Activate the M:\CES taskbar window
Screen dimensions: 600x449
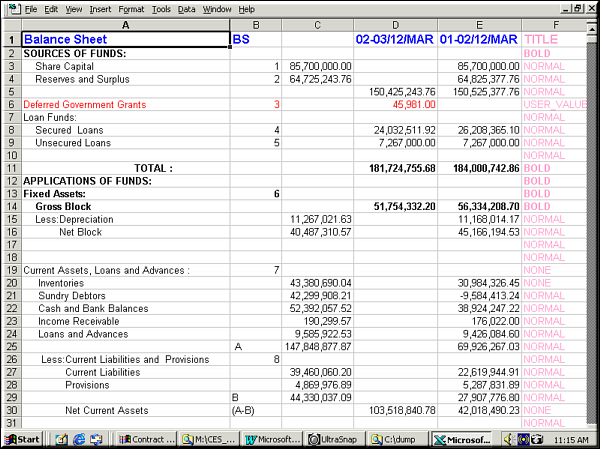pos(209,439)
